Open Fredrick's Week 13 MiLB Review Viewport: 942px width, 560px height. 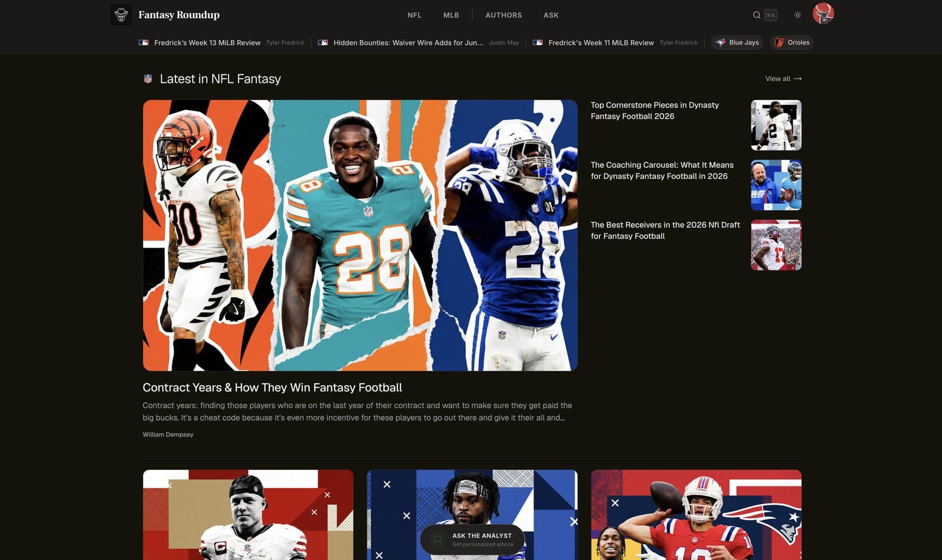(207, 42)
